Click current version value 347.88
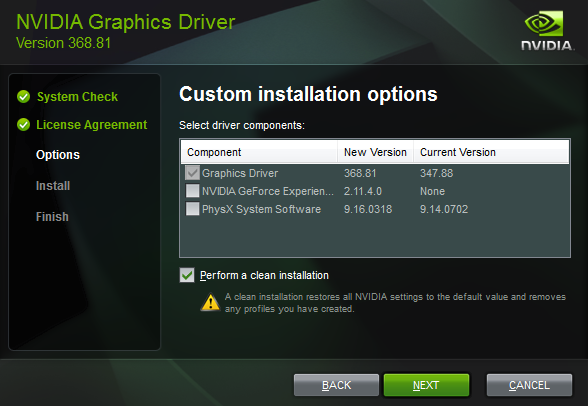The image size is (588, 406). point(436,173)
